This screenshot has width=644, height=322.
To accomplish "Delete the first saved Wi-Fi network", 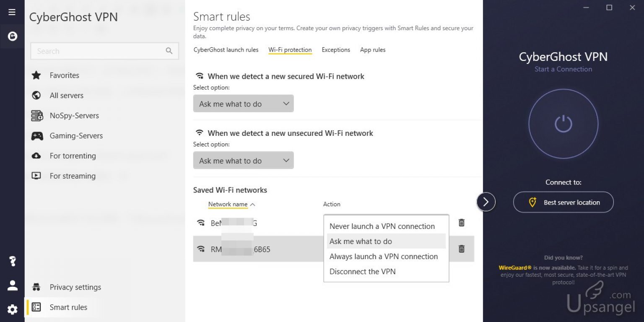I will 461,223.
